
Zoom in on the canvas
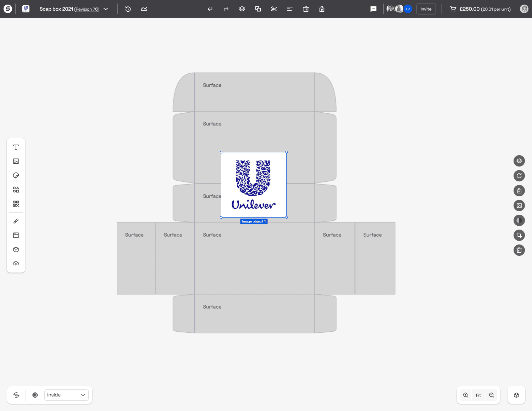(466, 395)
